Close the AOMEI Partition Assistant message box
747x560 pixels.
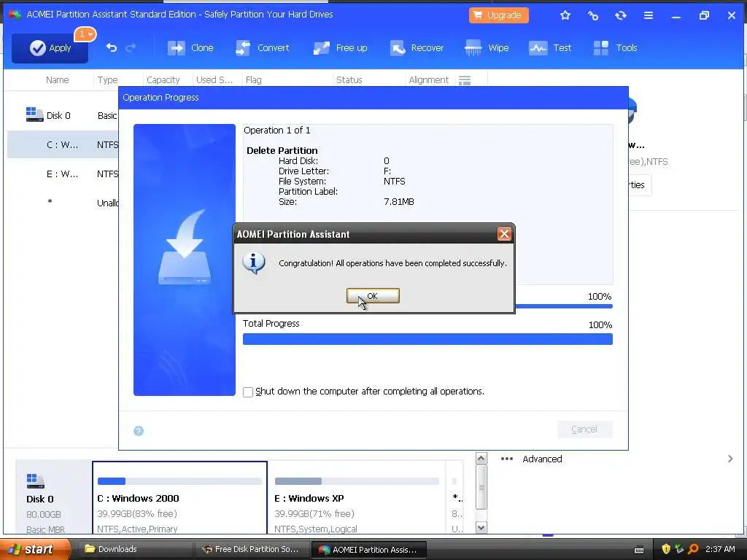point(504,234)
